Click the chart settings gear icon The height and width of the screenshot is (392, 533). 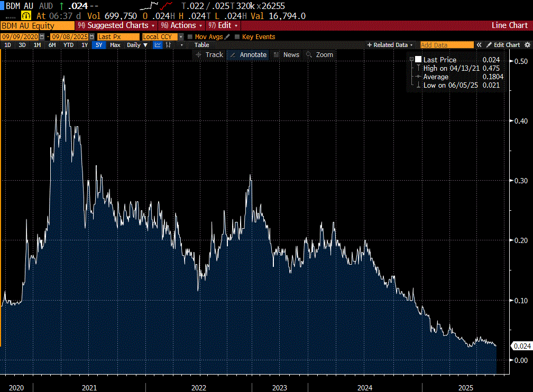click(527, 45)
